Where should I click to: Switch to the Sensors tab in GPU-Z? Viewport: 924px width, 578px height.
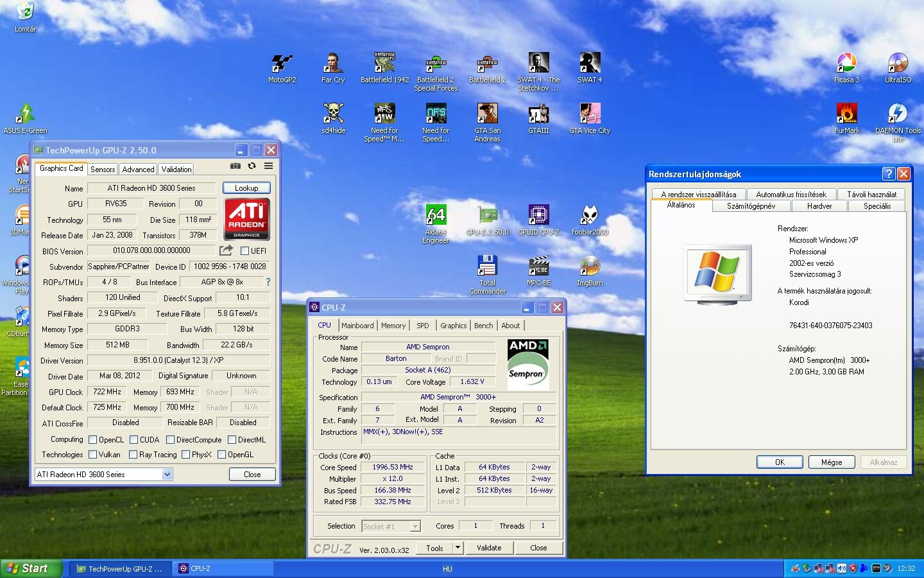(103, 170)
